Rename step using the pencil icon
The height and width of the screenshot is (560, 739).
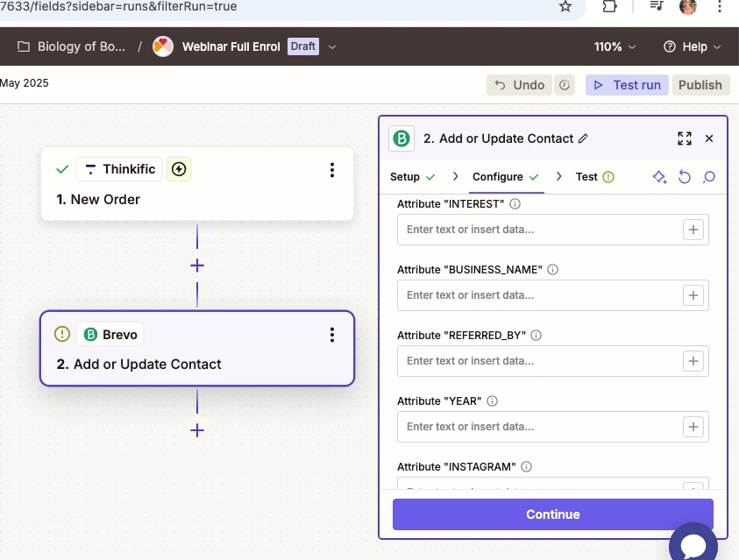pyautogui.click(x=584, y=138)
